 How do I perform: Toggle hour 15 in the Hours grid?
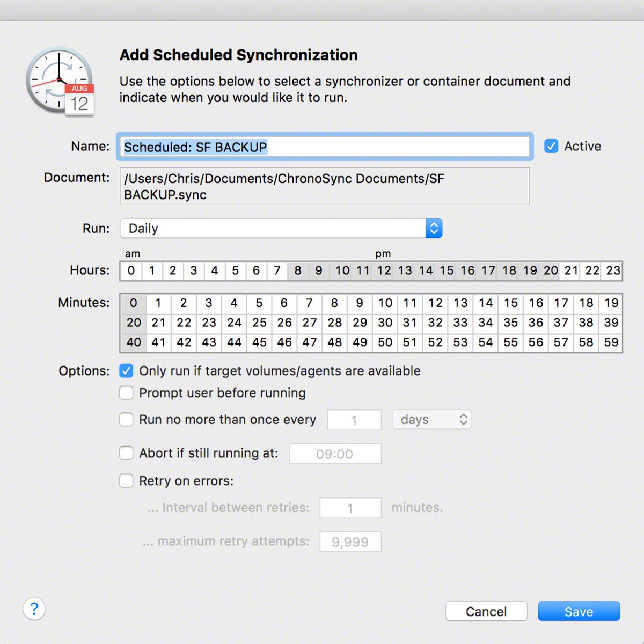447,270
